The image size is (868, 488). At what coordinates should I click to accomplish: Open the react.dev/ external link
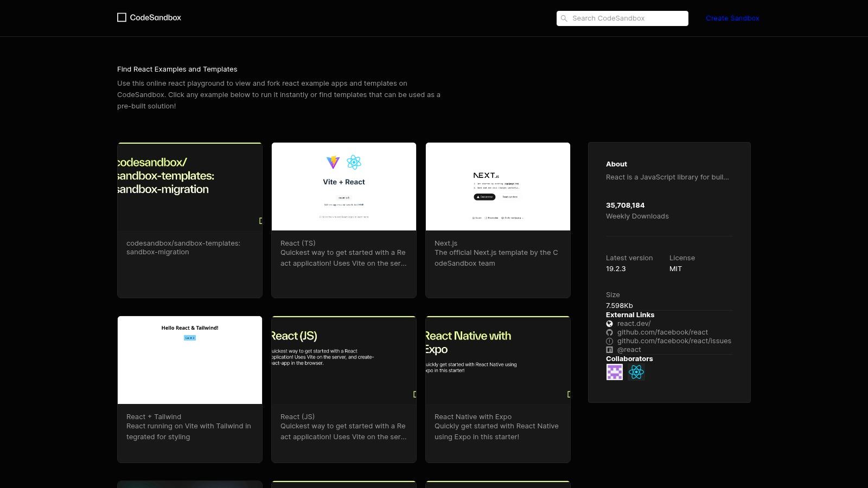(633, 323)
